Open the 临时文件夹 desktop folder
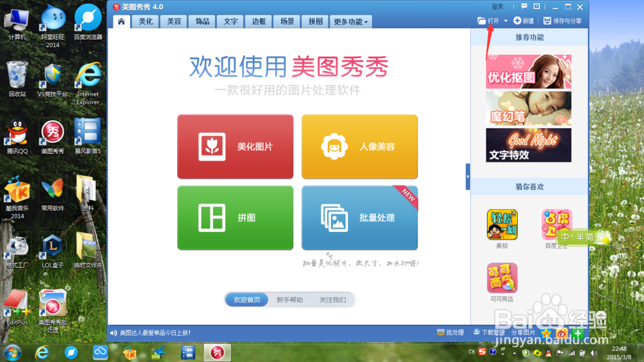644x362 pixels. [x=88, y=250]
